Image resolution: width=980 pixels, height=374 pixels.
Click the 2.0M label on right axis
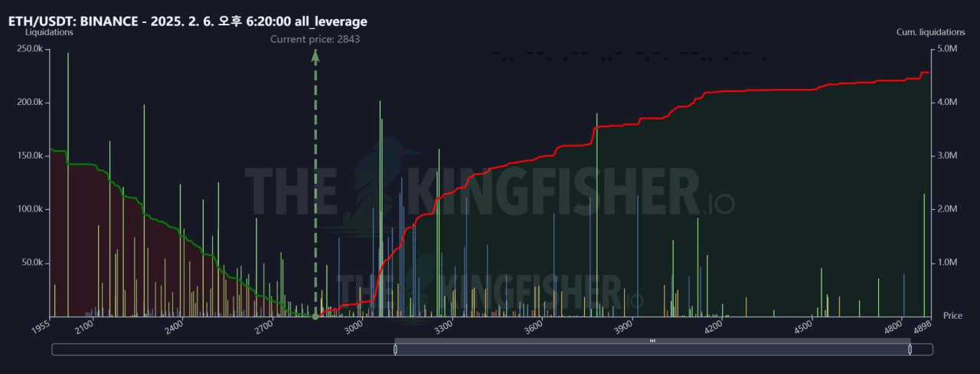(947, 209)
